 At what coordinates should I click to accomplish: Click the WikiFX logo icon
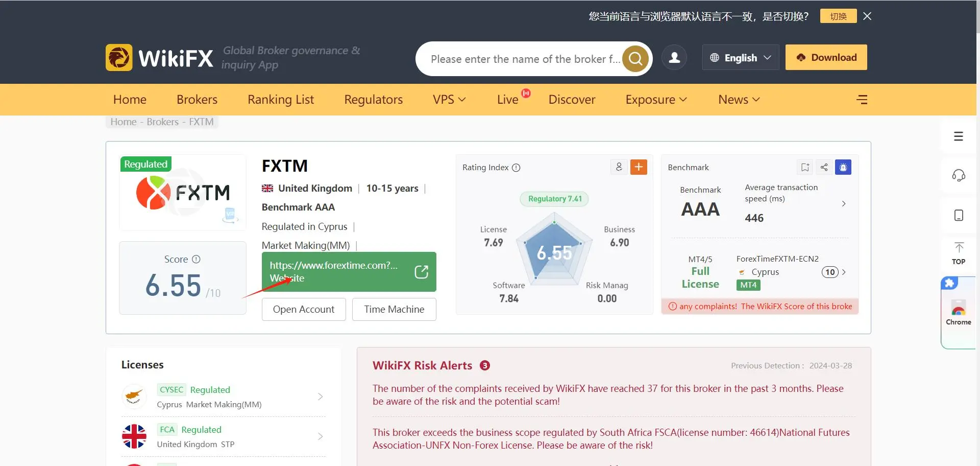tap(119, 57)
